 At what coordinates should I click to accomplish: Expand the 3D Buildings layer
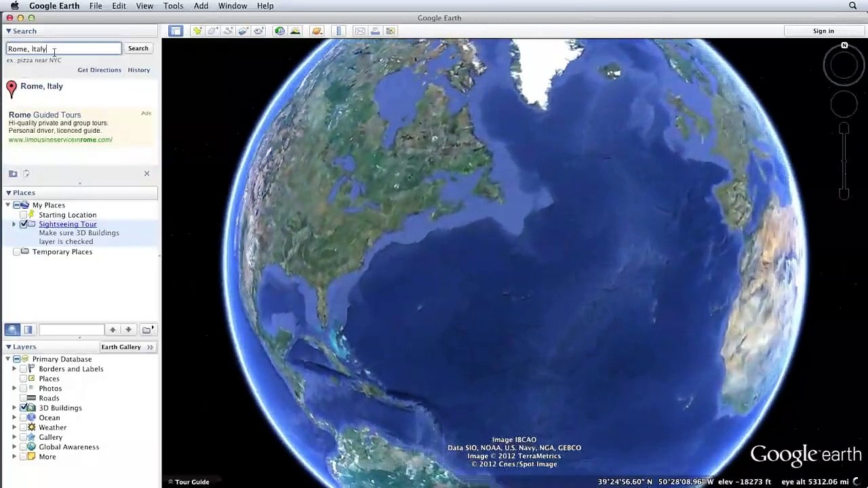(14, 408)
